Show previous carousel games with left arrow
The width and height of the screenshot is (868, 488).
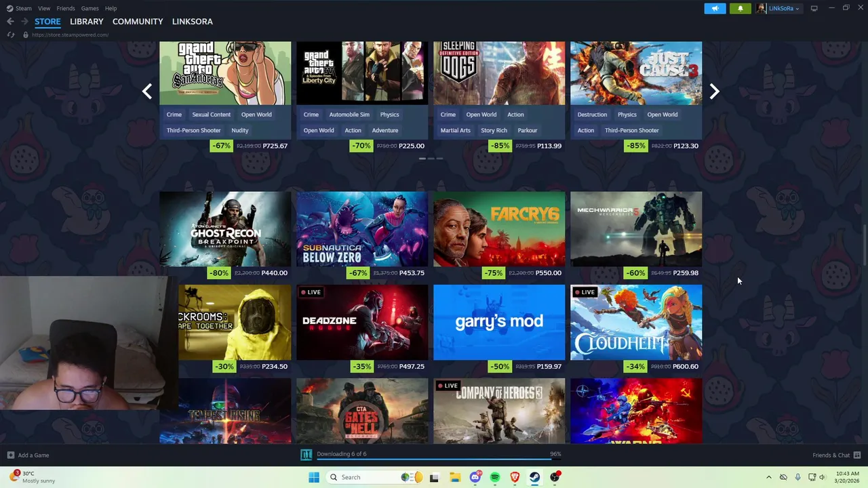click(147, 91)
